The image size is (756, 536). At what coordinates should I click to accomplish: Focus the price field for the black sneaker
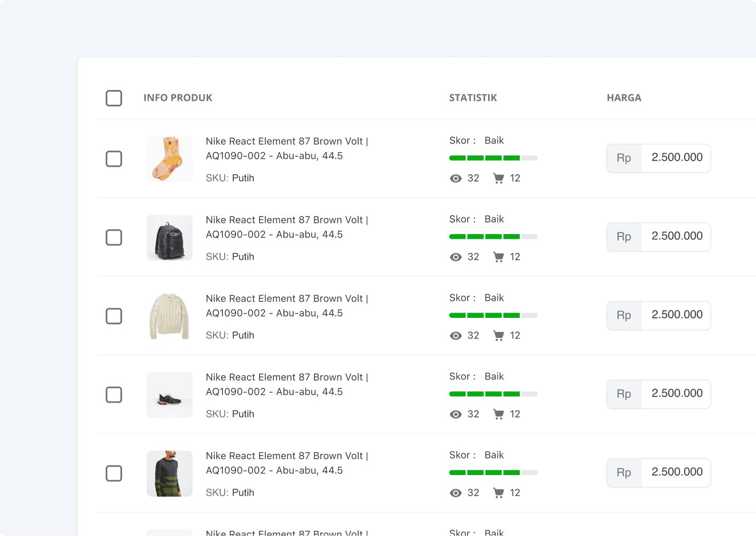coord(676,394)
